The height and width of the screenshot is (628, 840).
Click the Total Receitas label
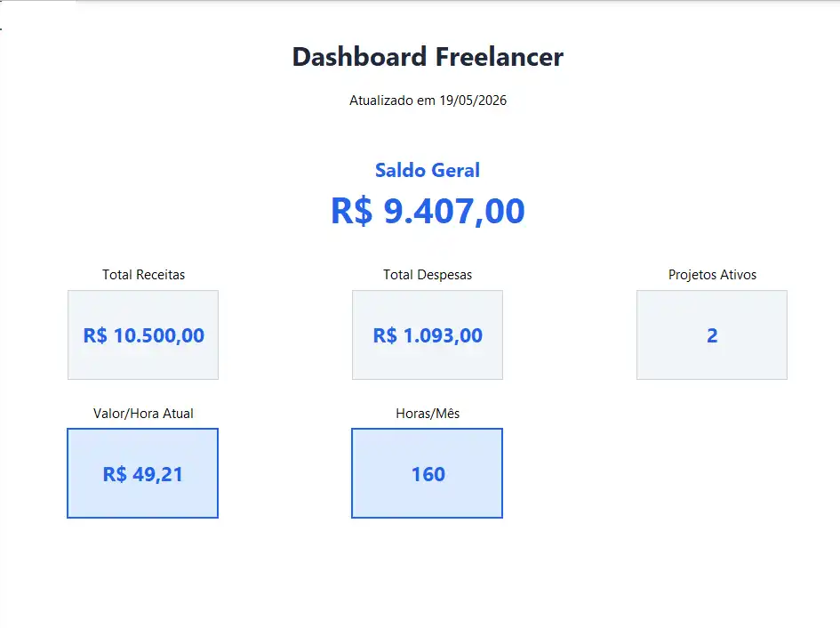tap(144, 275)
